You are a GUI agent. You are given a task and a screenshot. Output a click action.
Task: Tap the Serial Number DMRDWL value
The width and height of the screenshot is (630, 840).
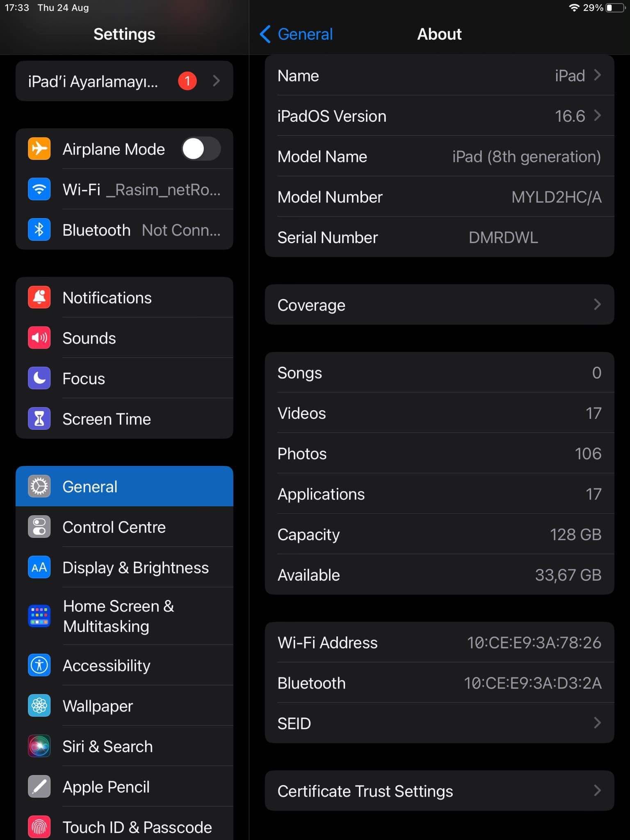click(x=503, y=237)
